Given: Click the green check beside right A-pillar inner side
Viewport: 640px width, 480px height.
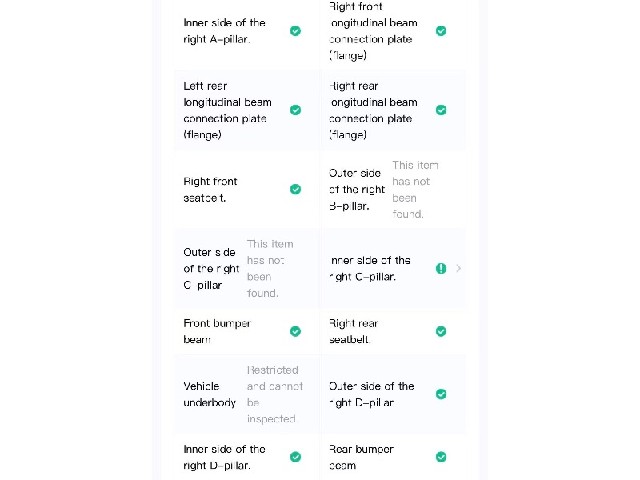Looking at the screenshot, I should pos(296,31).
